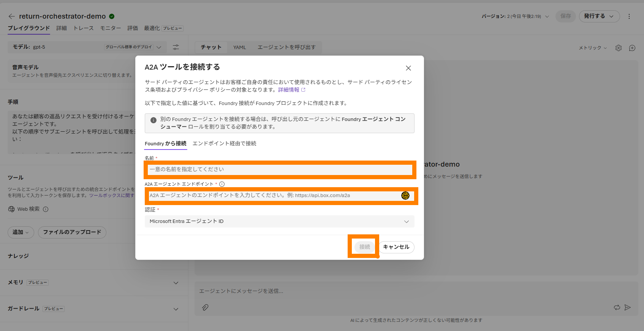Open the 追加 tools dropdown
The height and width of the screenshot is (331, 644).
coord(21,232)
